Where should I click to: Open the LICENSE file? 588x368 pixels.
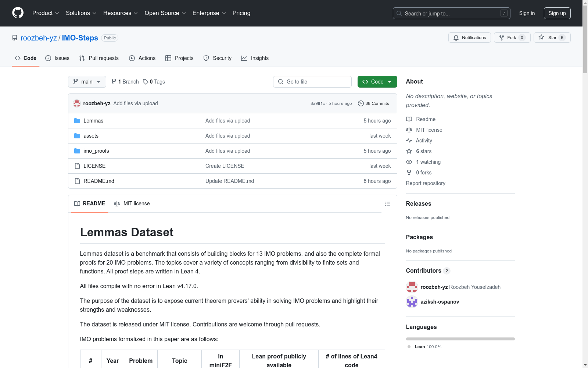(94, 166)
